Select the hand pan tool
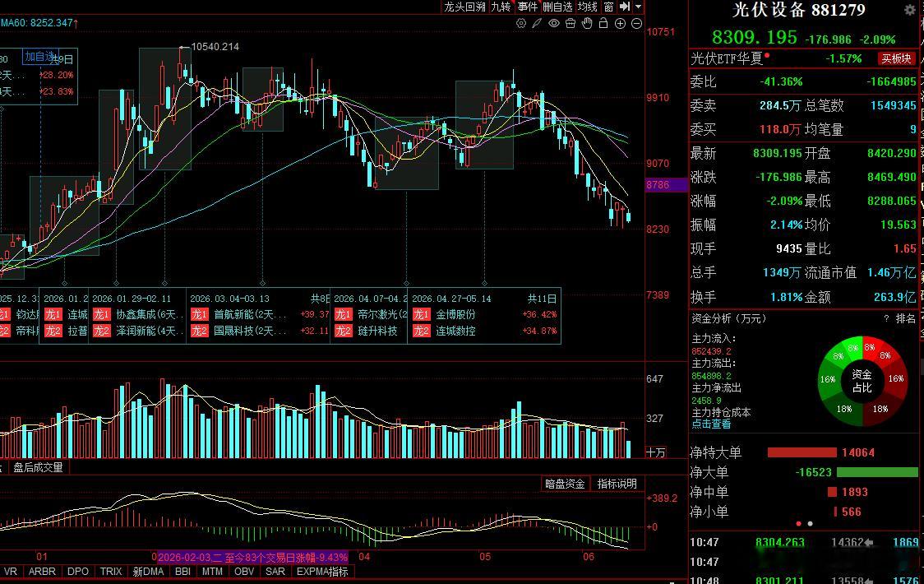 pyautogui.click(x=587, y=23)
